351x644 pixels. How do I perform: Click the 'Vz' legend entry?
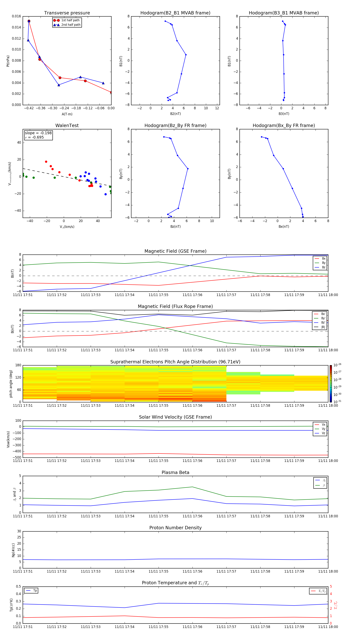point(320,433)
